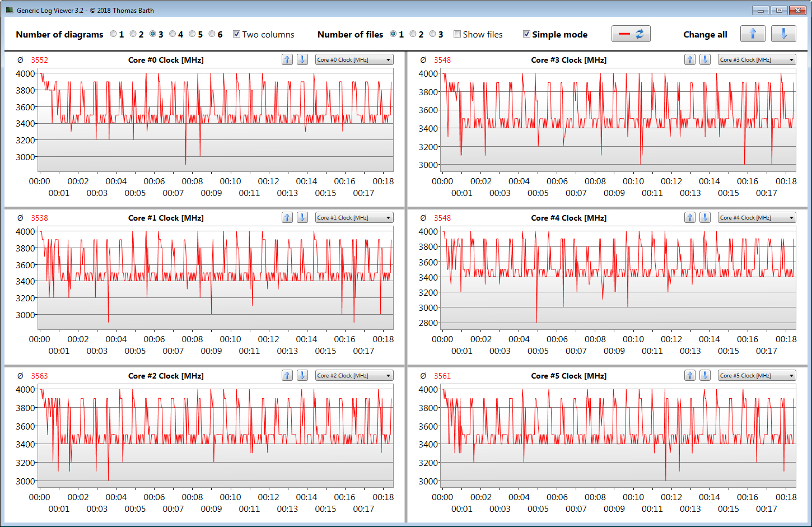Click average value 3561 of Core #5

click(442, 376)
